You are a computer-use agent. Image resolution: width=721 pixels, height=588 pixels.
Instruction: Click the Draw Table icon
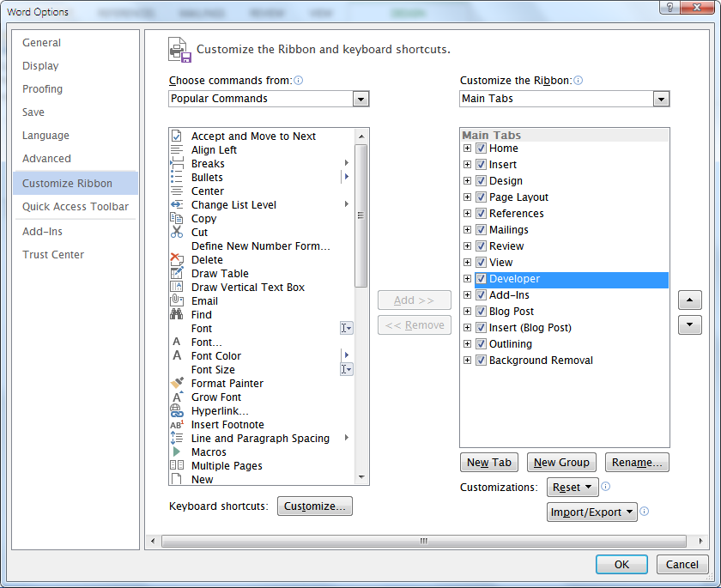click(177, 273)
